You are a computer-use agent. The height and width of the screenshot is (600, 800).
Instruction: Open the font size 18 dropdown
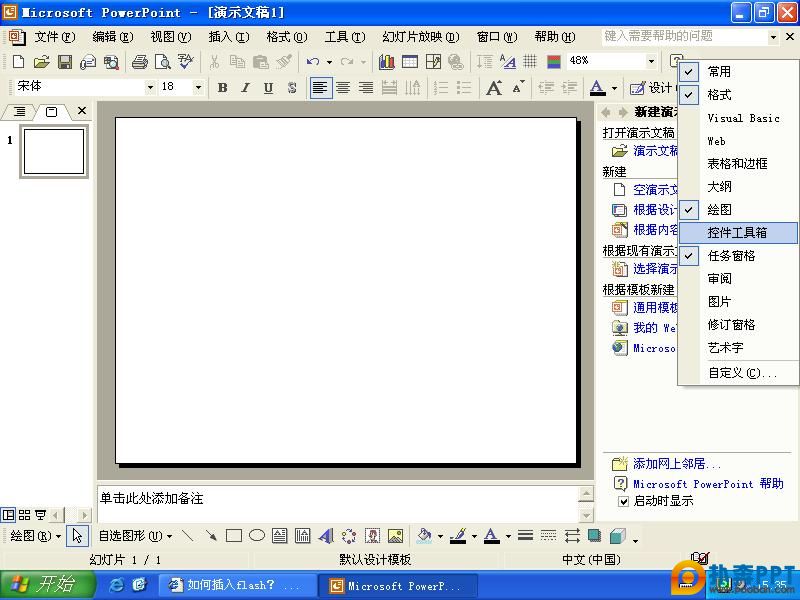(198, 87)
